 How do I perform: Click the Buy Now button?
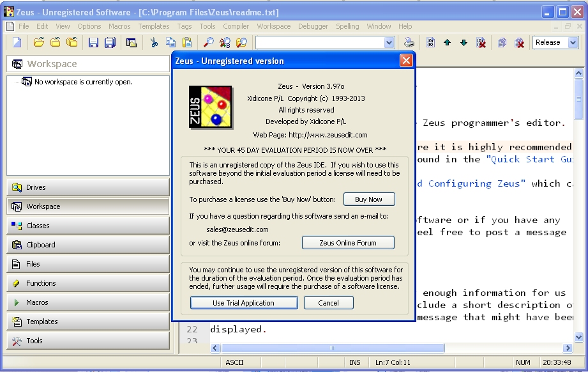[x=369, y=199]
